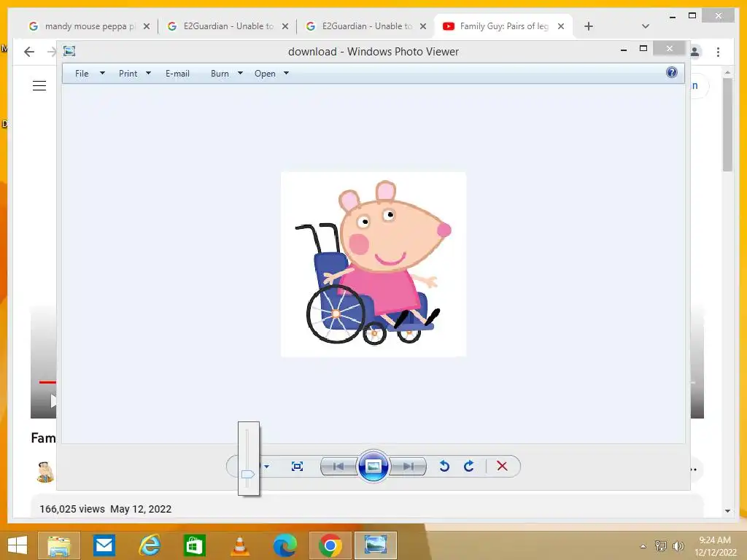Click Photo Viewer taskbar icon
Screen dimensions: 747x560
pyautogui.click(x=376, y=545)
